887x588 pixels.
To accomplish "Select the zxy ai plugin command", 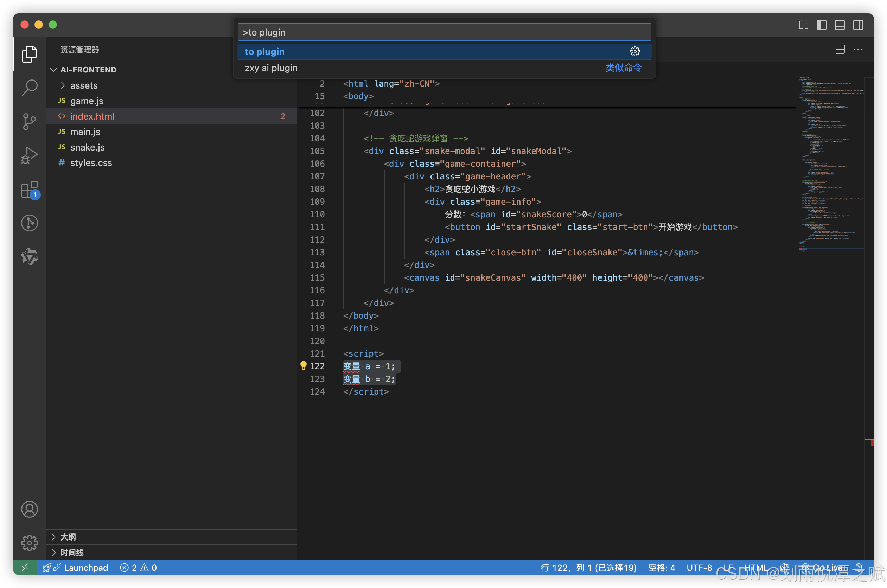I will (271, 68).
